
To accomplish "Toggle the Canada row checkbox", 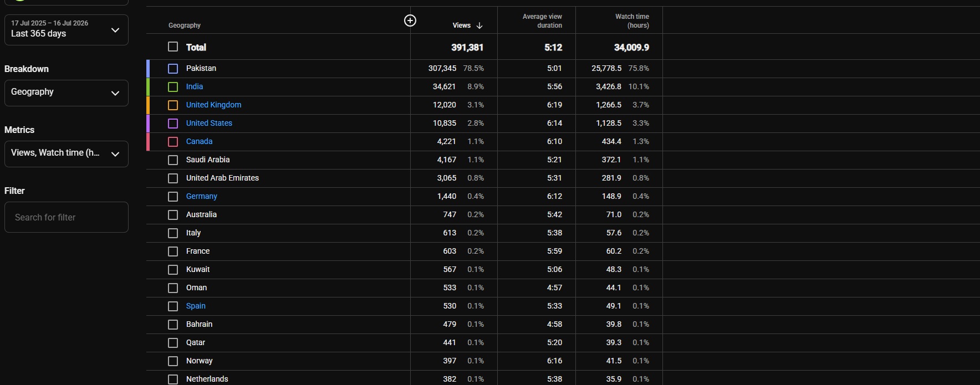I will 173,142.
